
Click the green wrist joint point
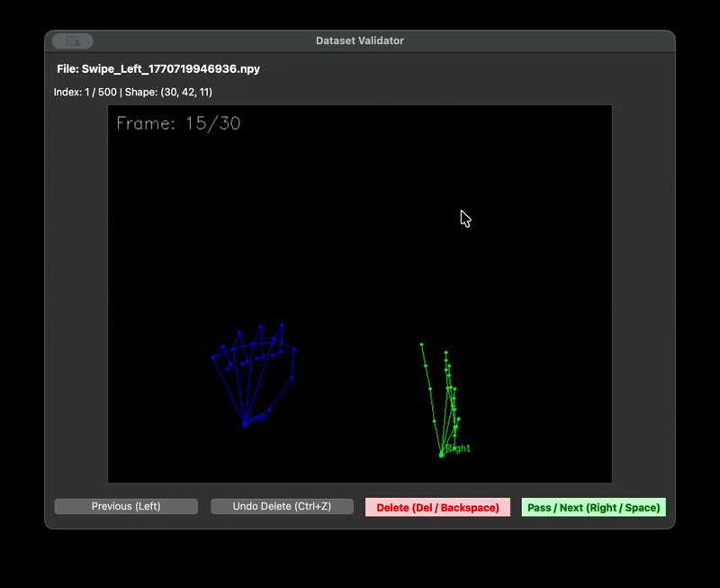point(442,455)
